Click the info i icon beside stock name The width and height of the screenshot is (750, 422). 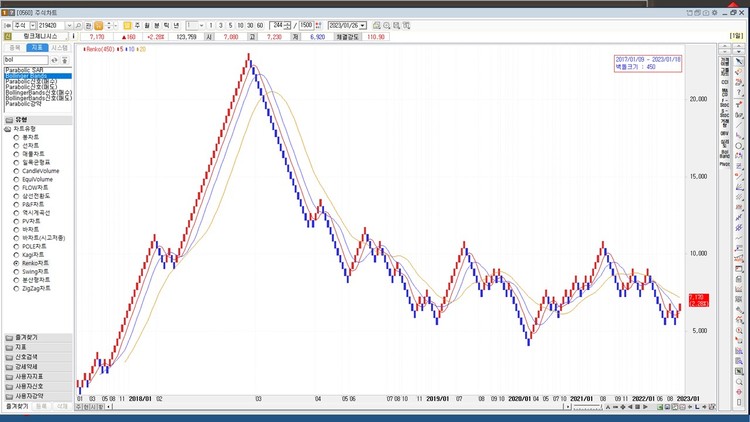click(x=73, y=36)
